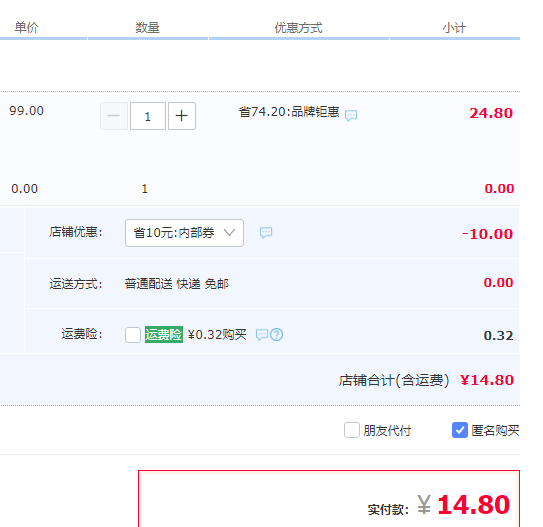The height and width of the screenshot is (527, 543).
Task: Click the 普通配送 快递 免邮 shipping text
Action: click(x=177, y=284)
